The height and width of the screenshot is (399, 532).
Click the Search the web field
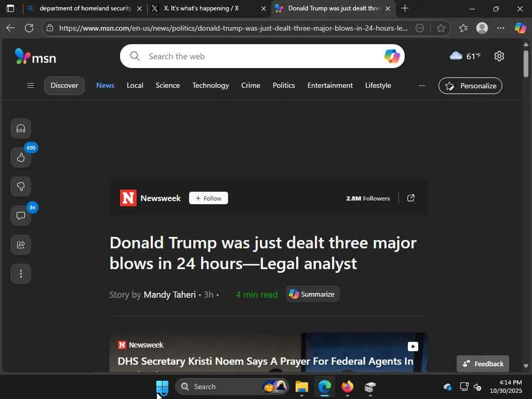click(x=262, y=56)
